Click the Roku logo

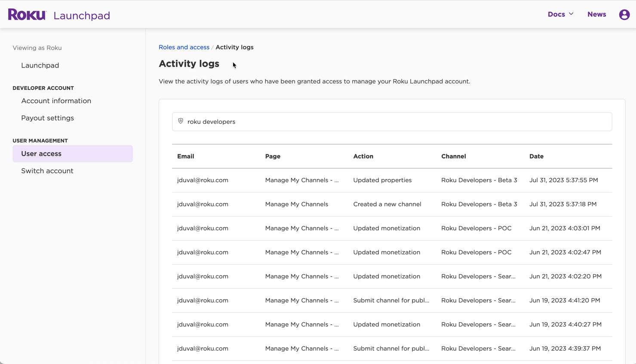click(x=27, y=15)
